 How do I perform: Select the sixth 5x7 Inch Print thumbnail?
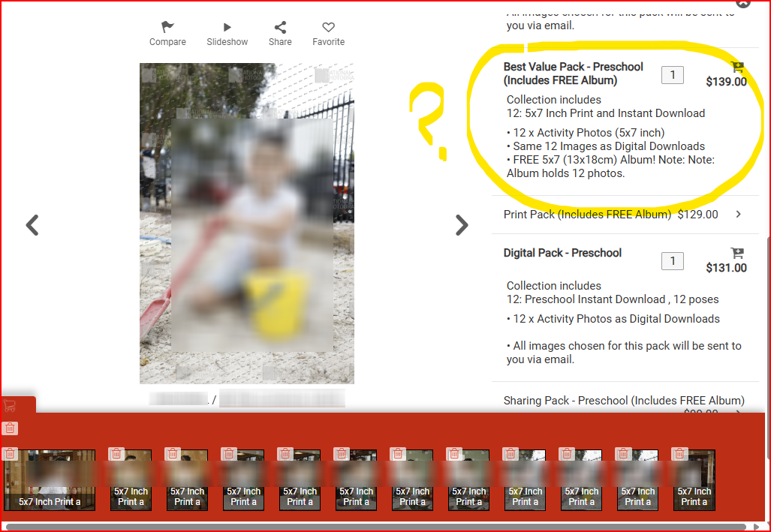(356, 480)
